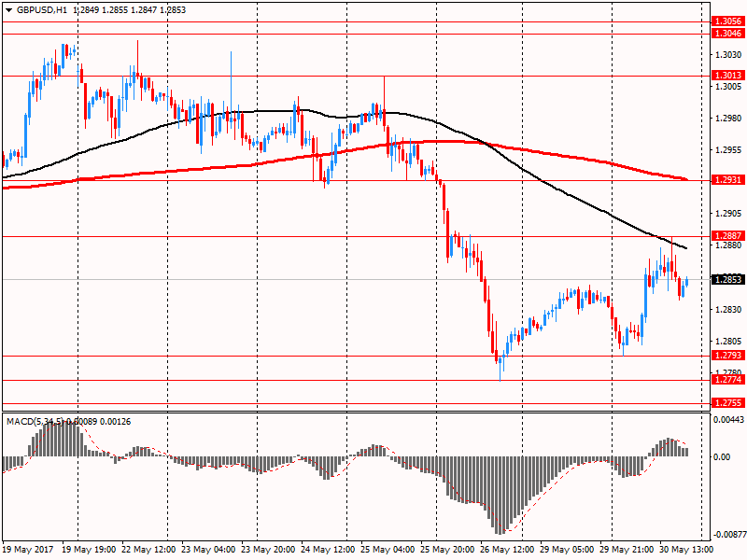Click the 23 May 04:00 time label
747x560 pixels.
pos(208,550)
